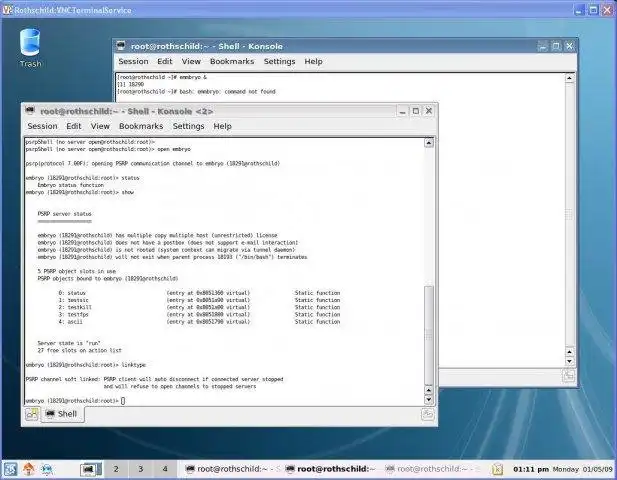
Task: Open the clipboard tool icon in the tray
Action: click(x=497, y=469)
